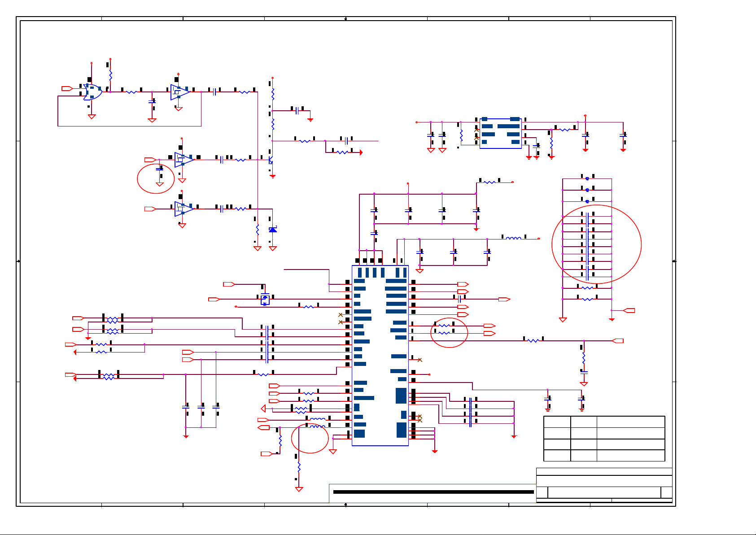Select the upper no-connect X mark left of large IC

341,315
